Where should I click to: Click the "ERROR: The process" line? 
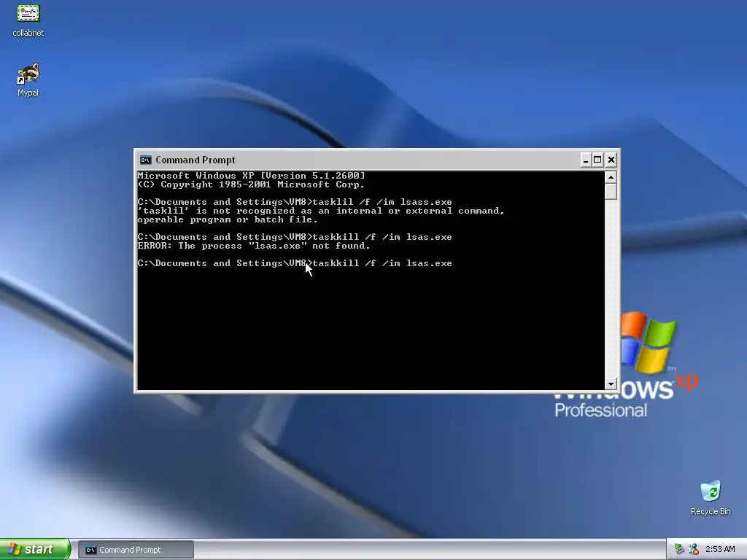(254, 246)
